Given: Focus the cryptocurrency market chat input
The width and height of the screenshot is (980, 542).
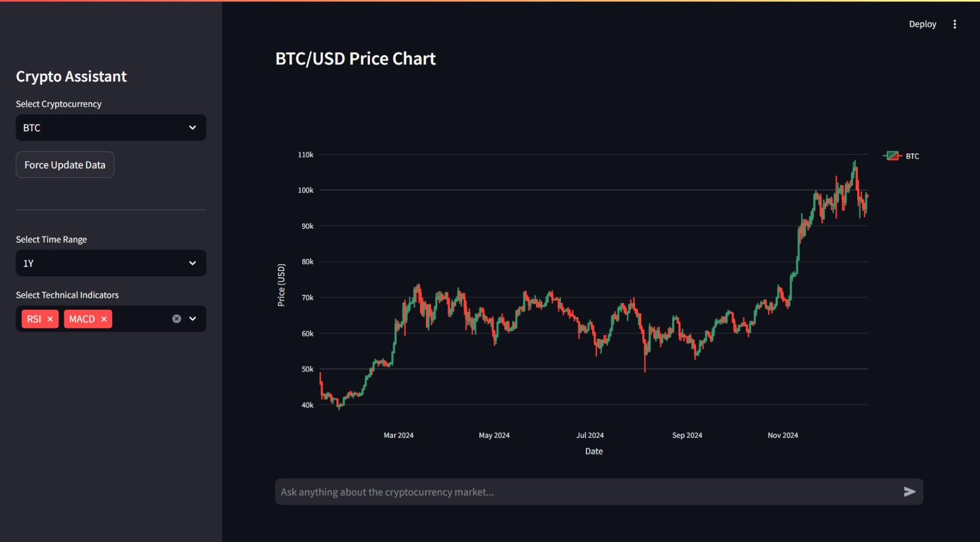Looking at the screenshot, I should (585, 492).
